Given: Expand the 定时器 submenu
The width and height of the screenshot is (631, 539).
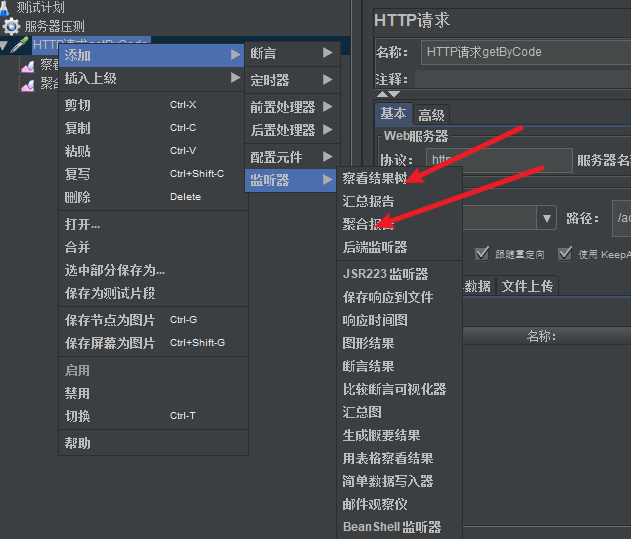Looking at the screenshot, I should pos(293,80).
